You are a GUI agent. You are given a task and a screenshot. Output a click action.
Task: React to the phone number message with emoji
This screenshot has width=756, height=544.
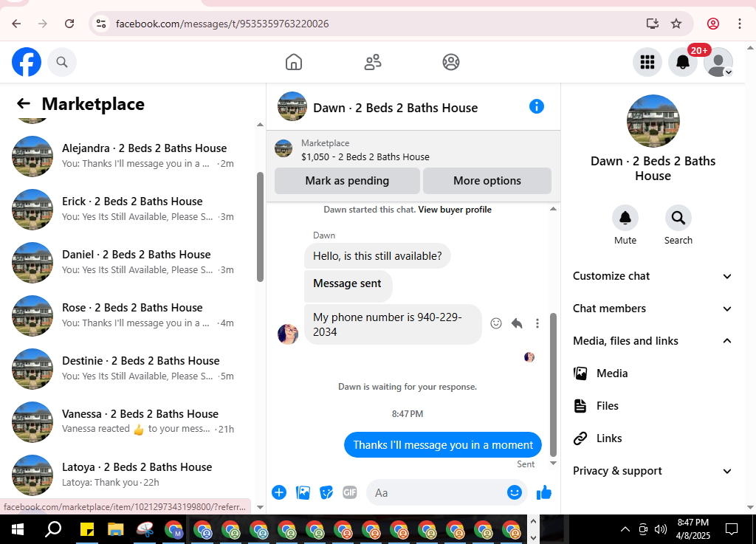496,323
